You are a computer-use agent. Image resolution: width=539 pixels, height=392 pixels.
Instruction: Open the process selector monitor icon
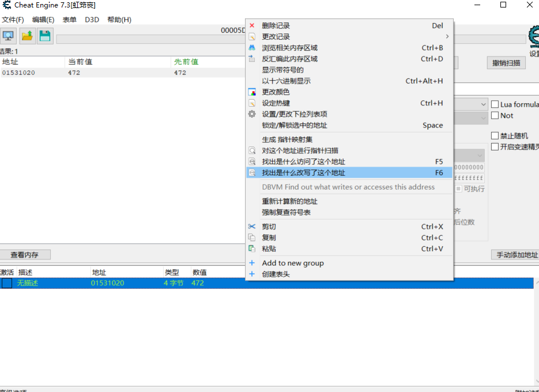8,36
